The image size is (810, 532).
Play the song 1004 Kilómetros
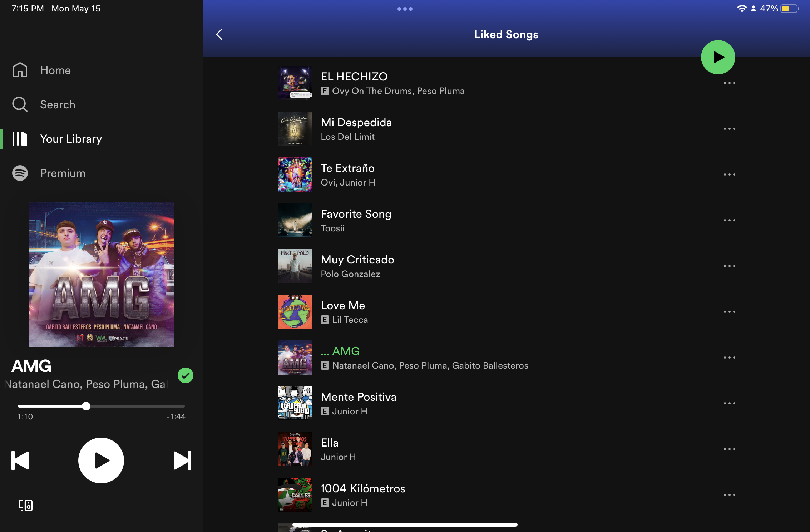(x=363, y=488)
